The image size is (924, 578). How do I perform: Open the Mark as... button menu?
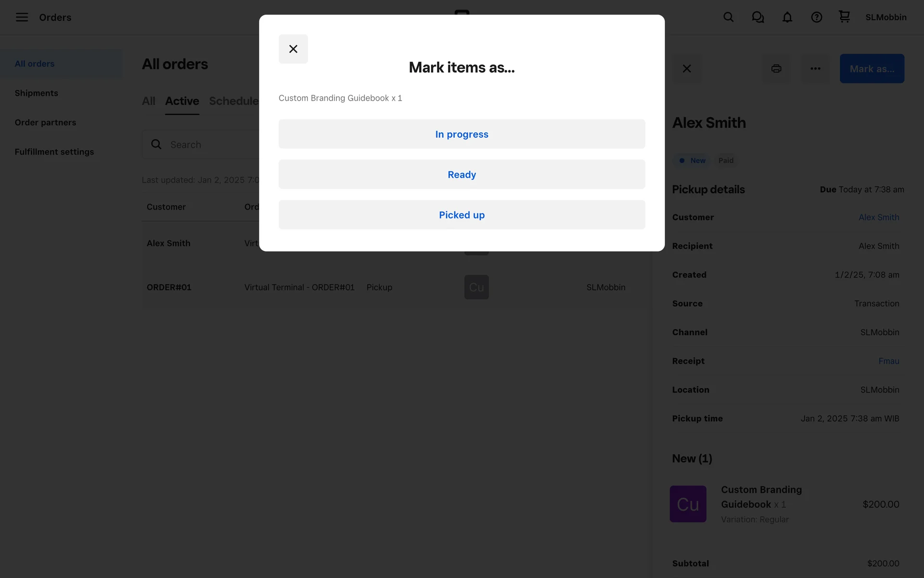click(872, 68)
